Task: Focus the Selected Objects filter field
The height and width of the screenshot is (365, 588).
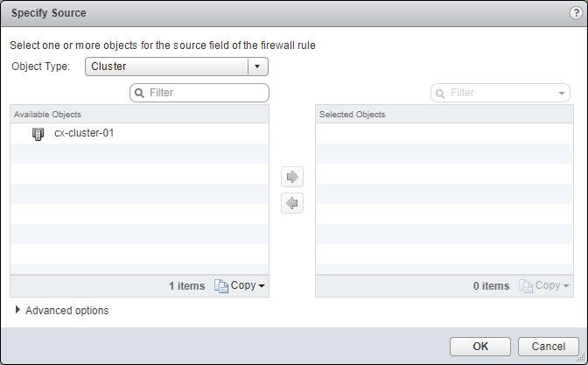Action: point(500,92)
